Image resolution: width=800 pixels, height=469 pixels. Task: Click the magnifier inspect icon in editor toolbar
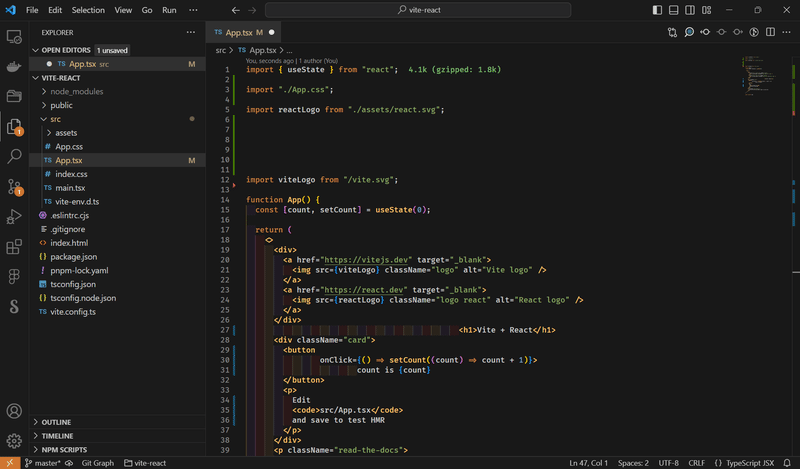pyautogui.click(x=689, y=32)
